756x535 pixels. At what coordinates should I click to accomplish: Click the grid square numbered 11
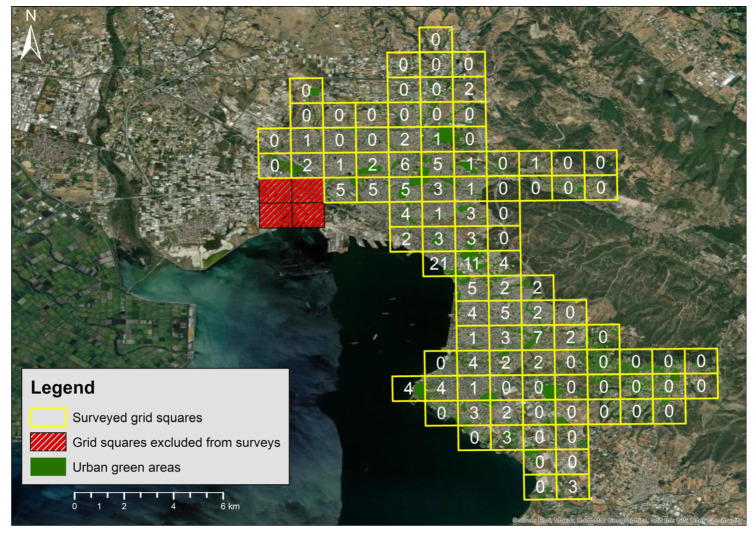[472, 264]
